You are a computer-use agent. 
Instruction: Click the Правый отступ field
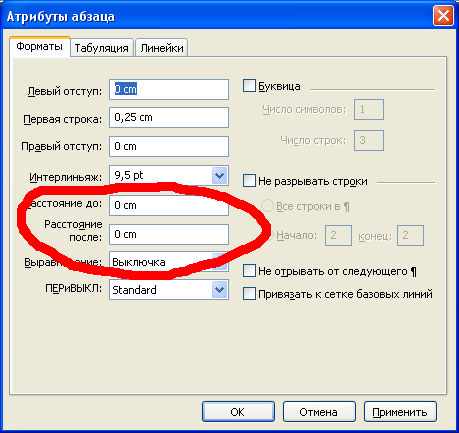[169, 146]
